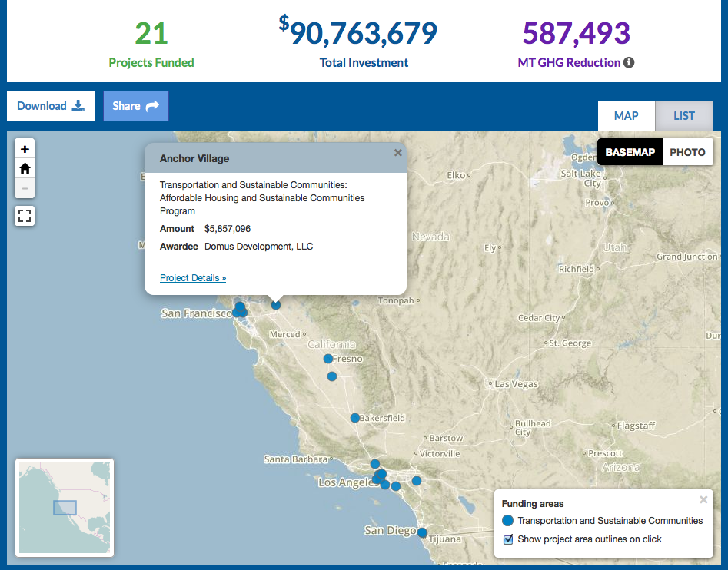
Task: Uncheck Show project area outlines on click
Action: point(508,539)
